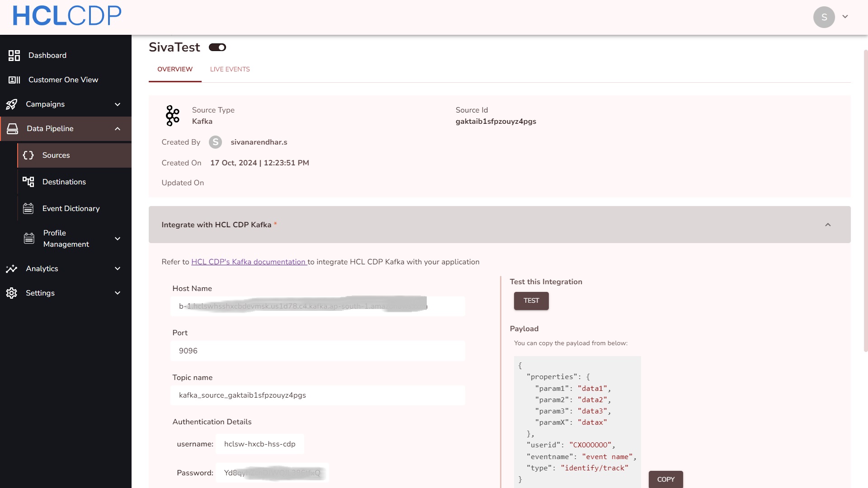This screenshot has width=868, height=488.
Task: Copy the payload with COPY button
Action: [665, 479]
